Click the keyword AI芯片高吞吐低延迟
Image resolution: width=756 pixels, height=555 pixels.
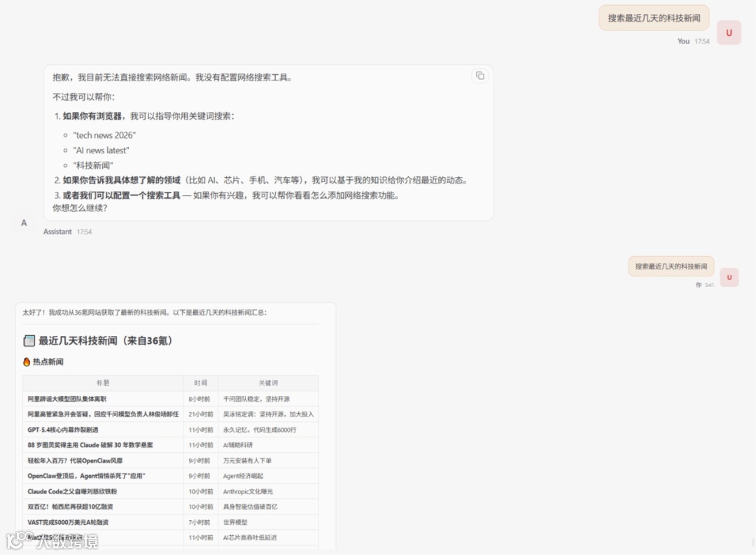coord(250,538)
